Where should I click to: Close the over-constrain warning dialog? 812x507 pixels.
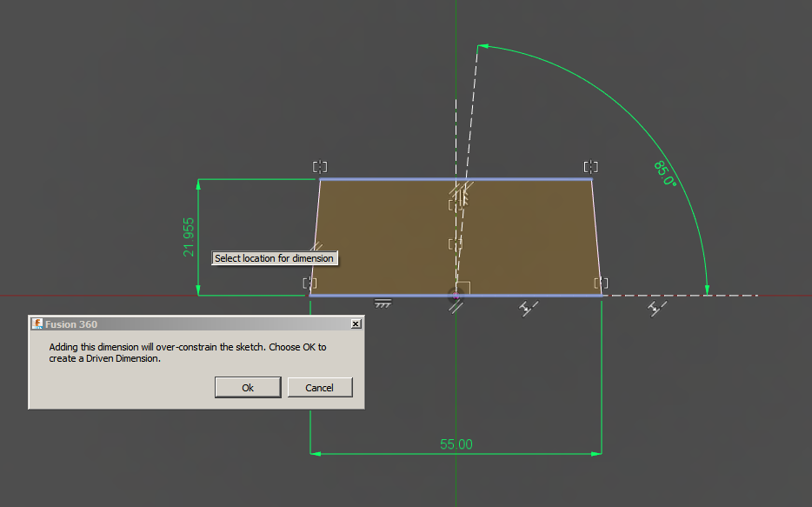pos(356,324)
